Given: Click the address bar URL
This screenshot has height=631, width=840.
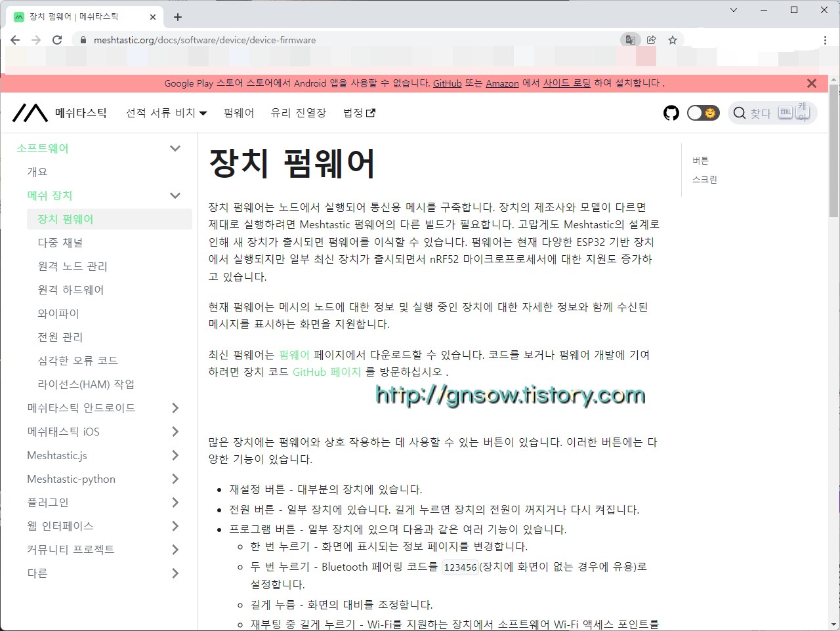Looking at the screenshot, I should [x=205, y=40].
